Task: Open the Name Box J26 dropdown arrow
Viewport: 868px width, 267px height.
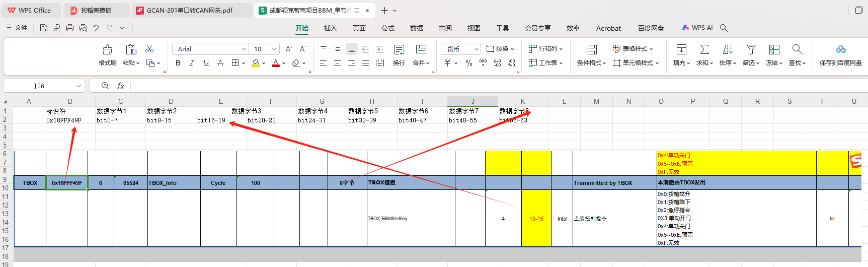Action: coord(79,86)
